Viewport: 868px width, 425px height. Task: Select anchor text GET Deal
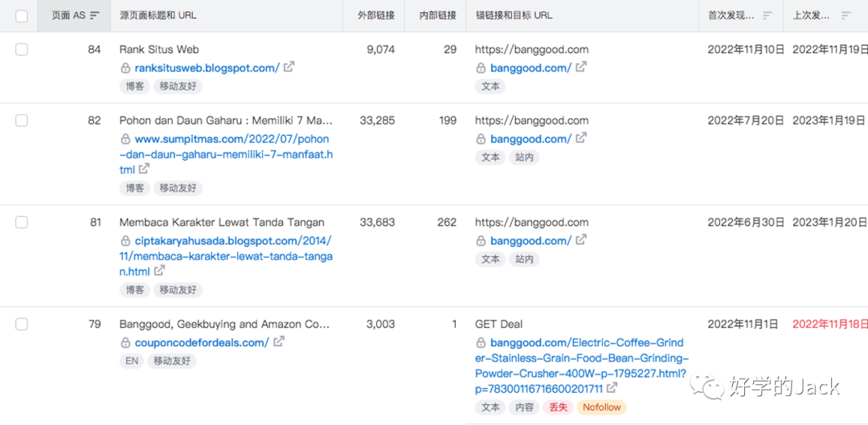tap(499, 324)
